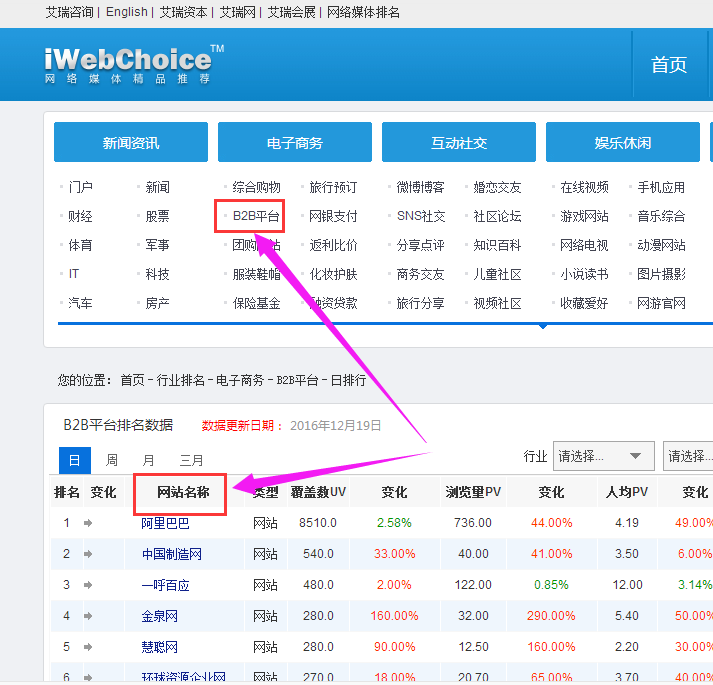Open the 财经 subcategory
The image size is (713, 685).
tap(80, 216)
